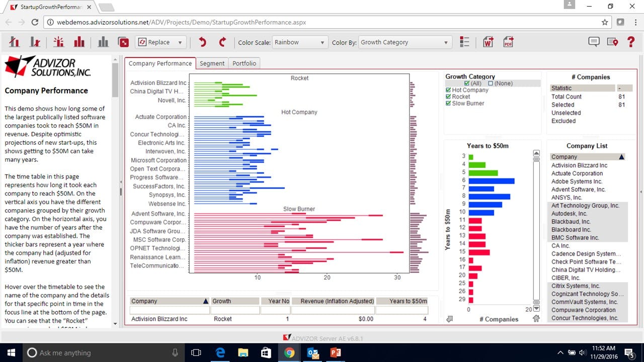Open PowerPoint from the taskbar
The image size is (644, 362).
coord(336,353)
